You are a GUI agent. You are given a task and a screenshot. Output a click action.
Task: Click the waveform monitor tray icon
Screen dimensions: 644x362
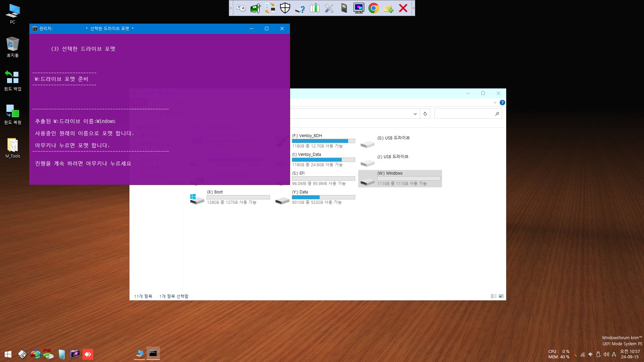tap(590, 354)
